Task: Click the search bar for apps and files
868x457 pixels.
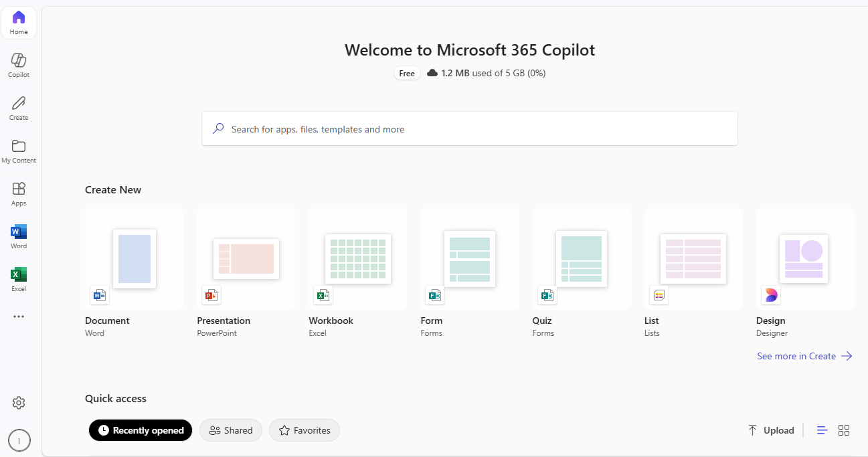Action: [469, 128]
